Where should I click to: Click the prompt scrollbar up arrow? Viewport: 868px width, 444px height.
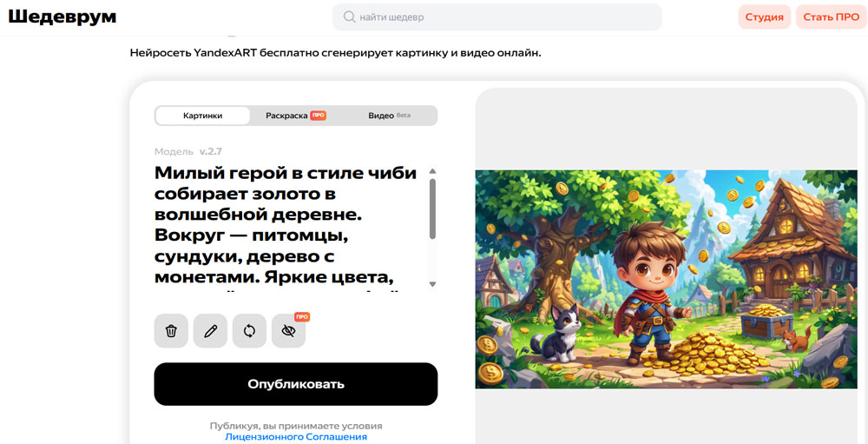432,171
